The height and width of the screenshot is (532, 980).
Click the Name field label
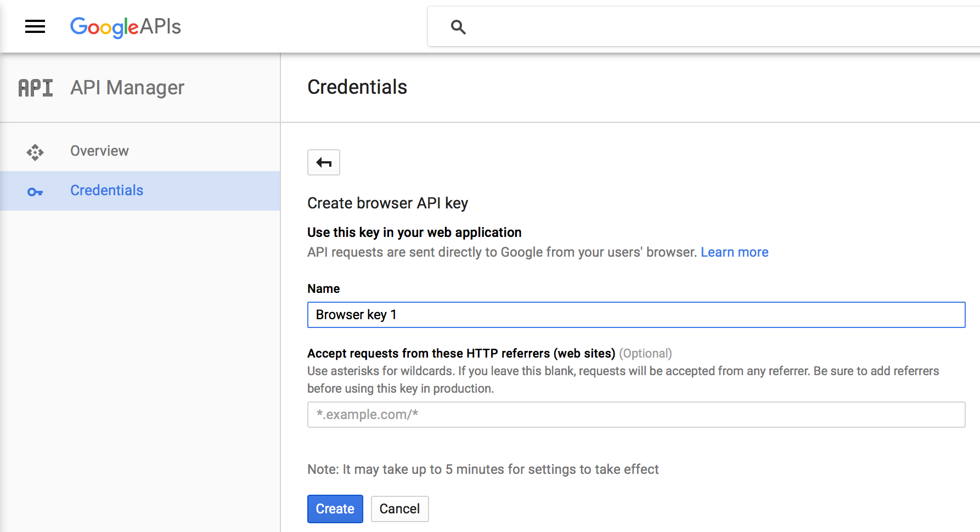click(x=324, y=288)
